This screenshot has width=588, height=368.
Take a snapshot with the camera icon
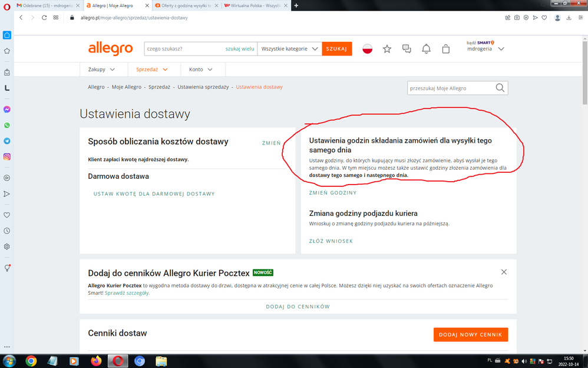click(x=517, y=18)
